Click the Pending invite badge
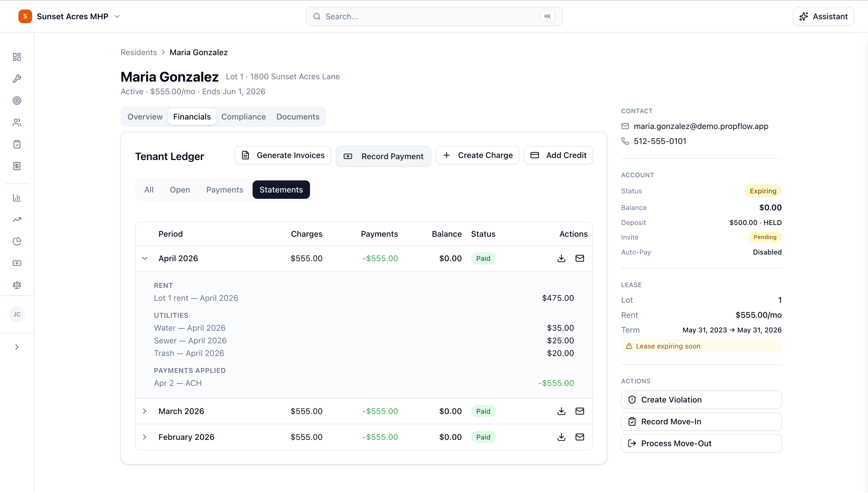The width and height of the screenshot is (868, 493). pyautogui.click(x=765, y=237)
